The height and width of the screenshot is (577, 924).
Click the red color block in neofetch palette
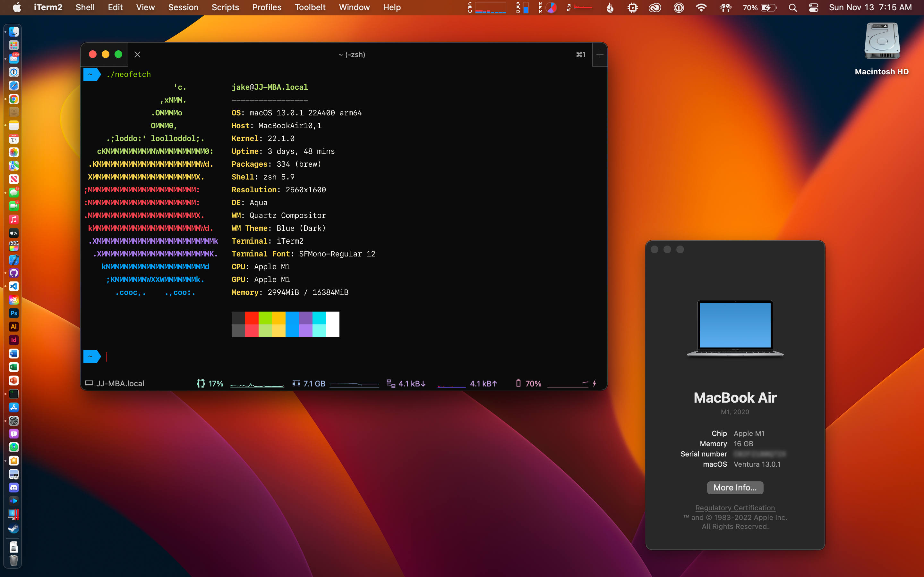coord(252,318)
